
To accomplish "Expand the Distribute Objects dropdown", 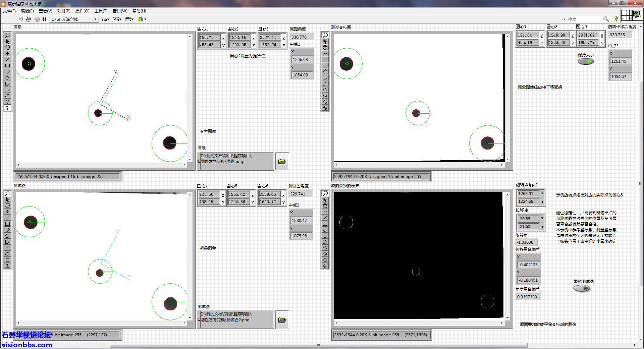I will tap(117, 19).
